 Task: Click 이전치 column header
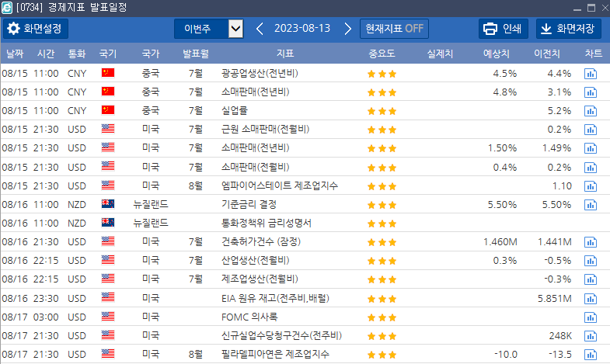[x=547, y=54]
